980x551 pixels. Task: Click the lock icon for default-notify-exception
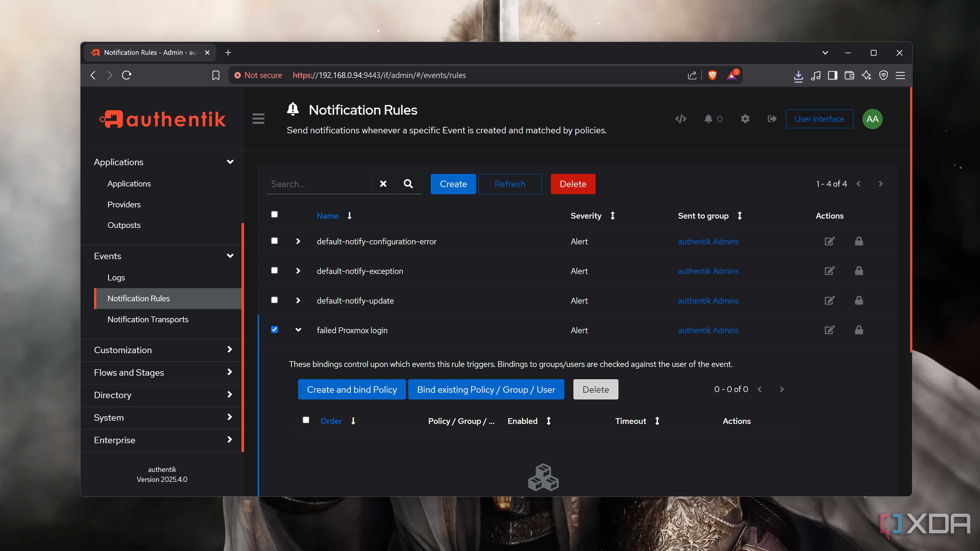click(x=859, y=271)
